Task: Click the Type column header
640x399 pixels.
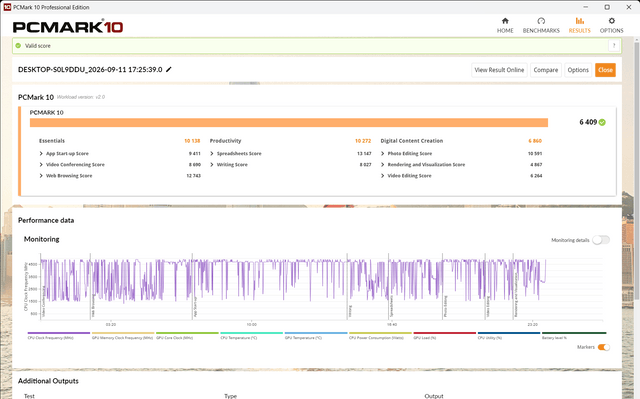Action: [x=230, y=396]
